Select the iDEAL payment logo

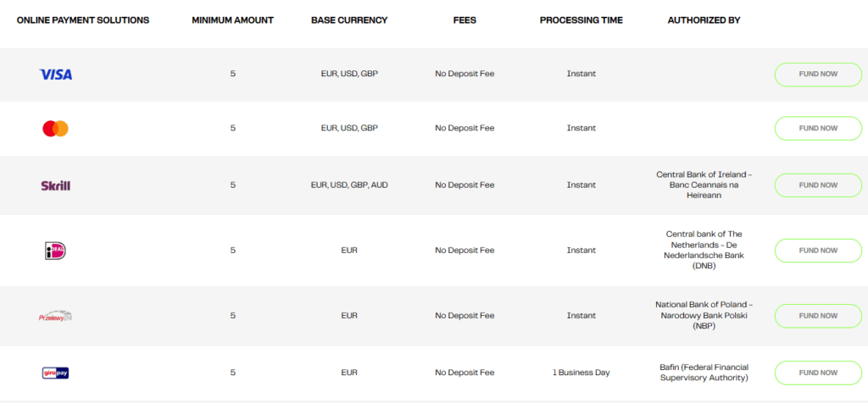click(x=55, y=251)
